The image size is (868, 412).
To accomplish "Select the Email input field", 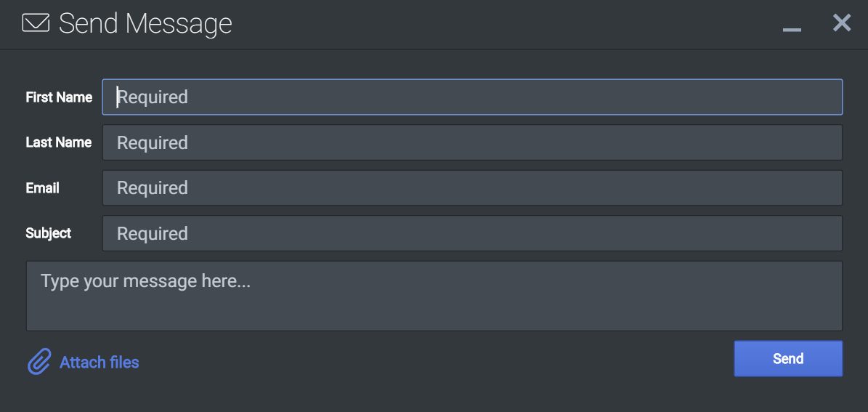I will pyautogui.click(x=472, y=187).
